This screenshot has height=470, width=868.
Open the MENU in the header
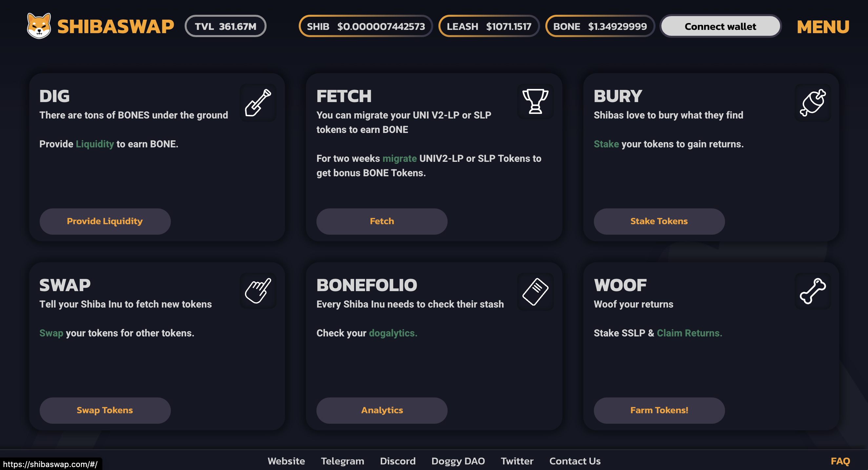[822, 27]
